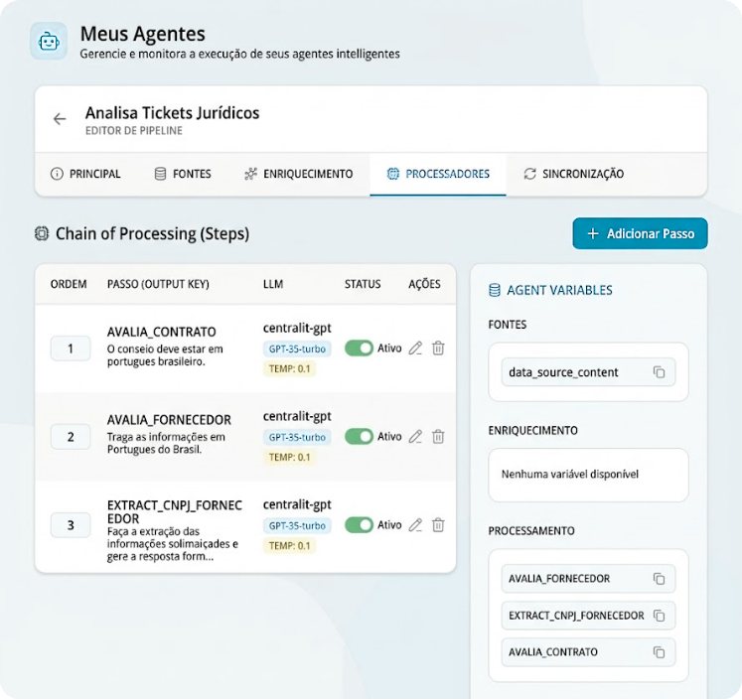The height and width of the screenshot is (700, 742).
Task: Toggle the Ativo switch for AVALIA_CONTRATO
Action: pyautogui.click(x=359, y=349)
